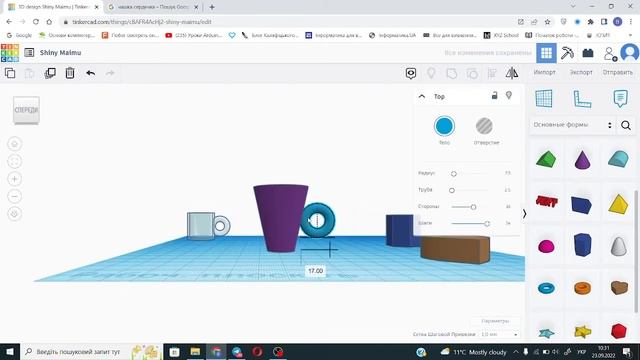Open the Bricks mode
The image size is (640, 360).
click(x=588, y=53)
